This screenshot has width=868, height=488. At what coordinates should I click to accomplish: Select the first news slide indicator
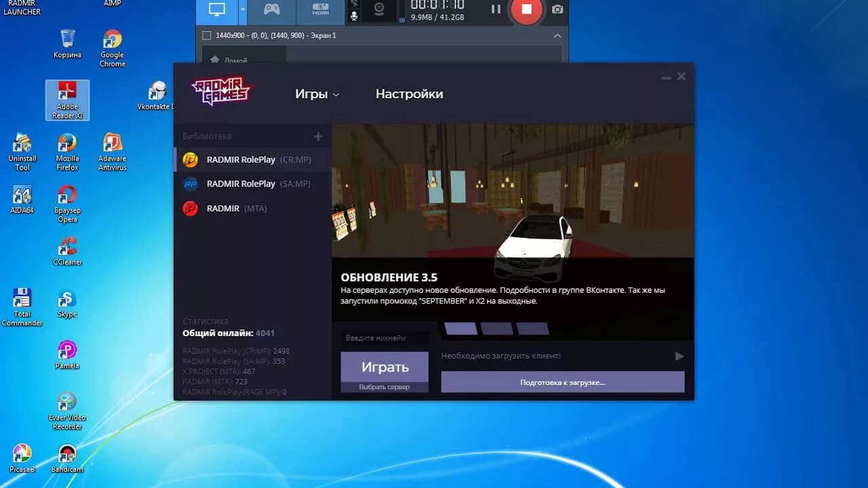pyautogui.click(x=461, y=329)
